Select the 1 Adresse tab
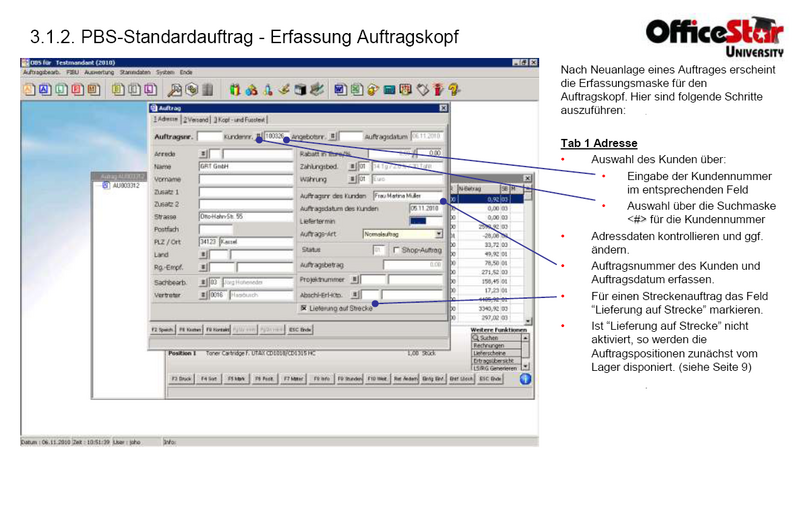The width and height of the screenshot is (800, 530). pos(166,119)
